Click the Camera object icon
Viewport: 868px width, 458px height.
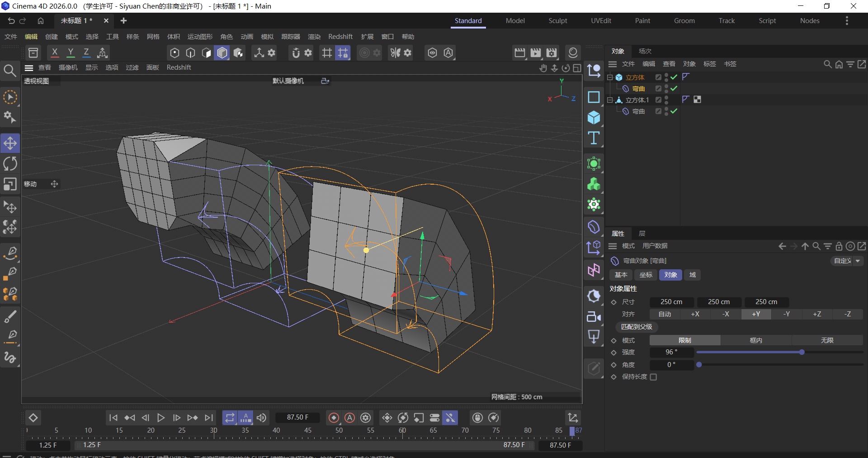(x=594, y=317)
